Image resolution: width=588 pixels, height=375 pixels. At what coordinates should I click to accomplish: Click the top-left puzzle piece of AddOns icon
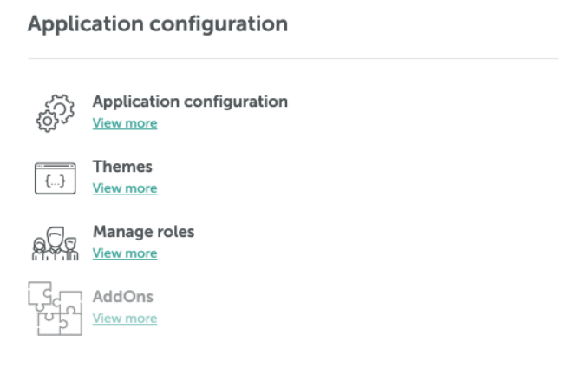point(40,295)
